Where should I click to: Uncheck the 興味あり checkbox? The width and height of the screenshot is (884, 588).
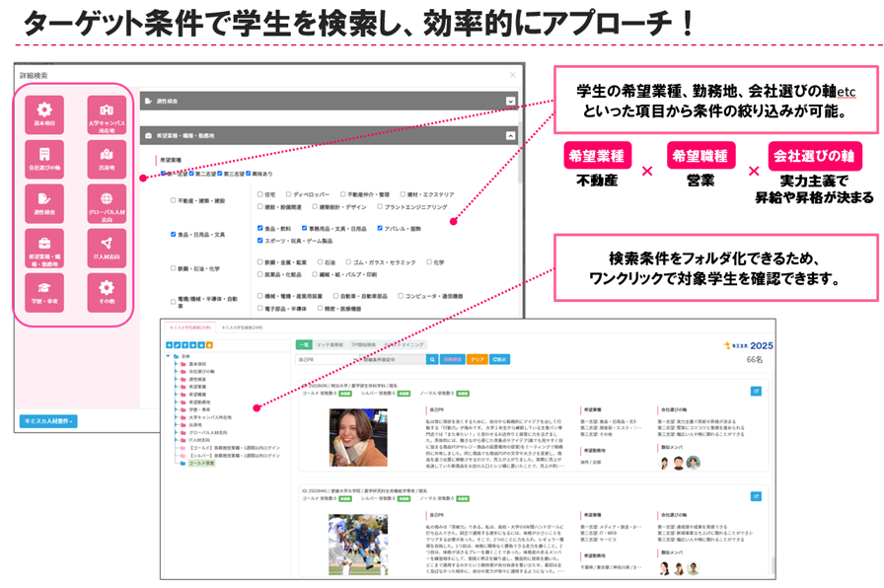(248, 174)
